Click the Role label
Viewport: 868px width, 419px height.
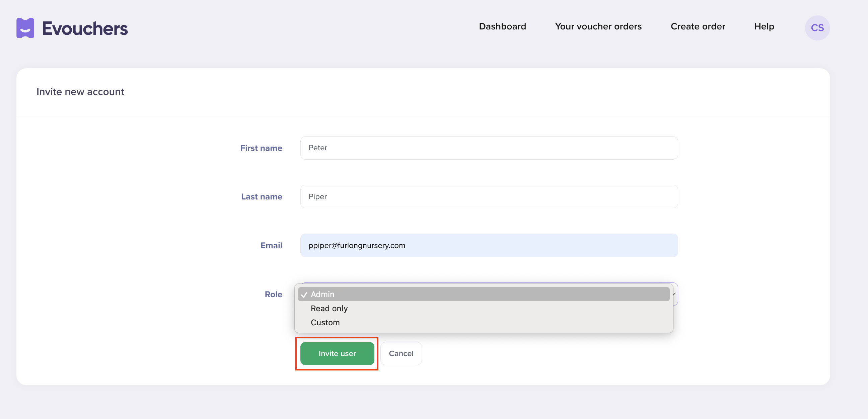pos(273,294)
